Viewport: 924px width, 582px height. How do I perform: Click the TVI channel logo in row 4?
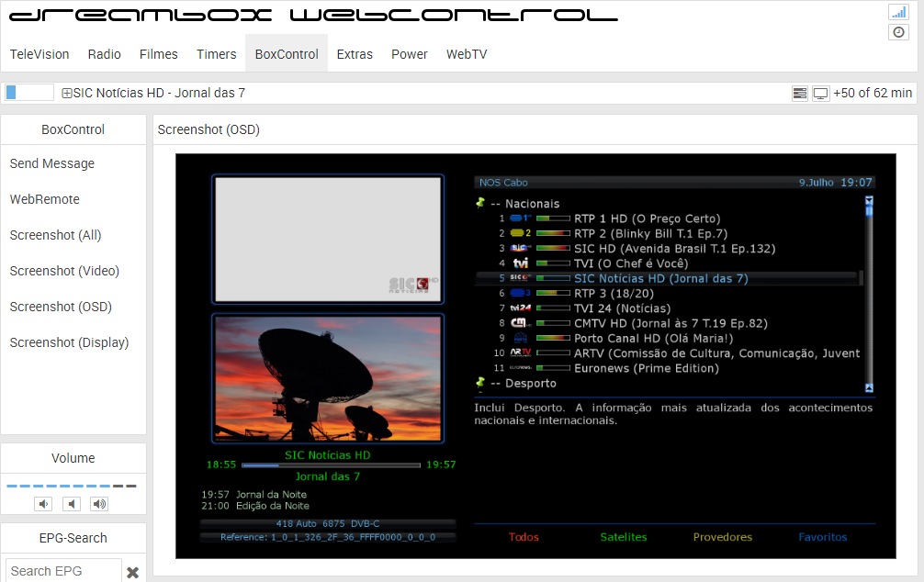(x=521, y=263)
